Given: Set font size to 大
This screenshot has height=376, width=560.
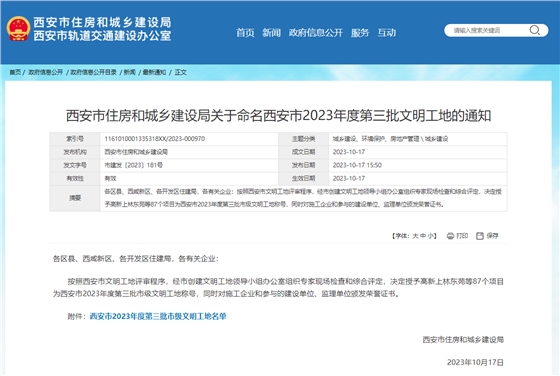Looking at the screenshot, I should [415, 236].
